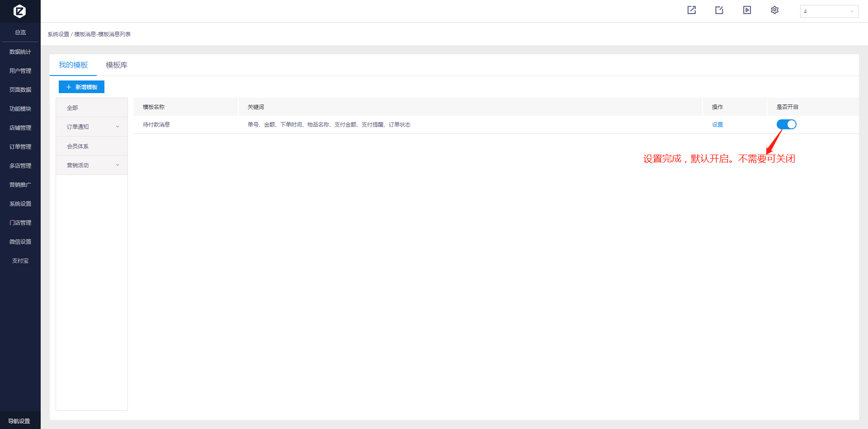This screenshot has height=429, width=868.
Task: Click the 新增模板 button
Action: click(81, 87)
